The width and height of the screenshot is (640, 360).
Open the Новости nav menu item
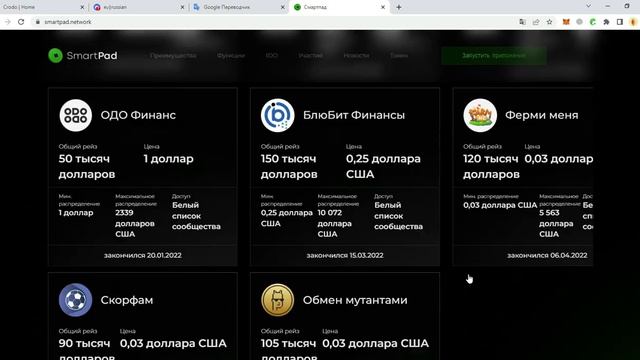pyautogui.click(x=356, y=56)
